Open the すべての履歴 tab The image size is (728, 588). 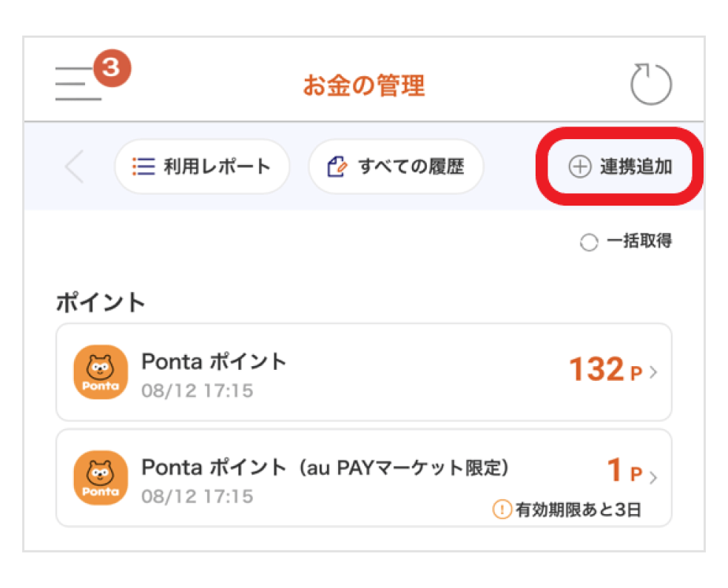pyautogui.click(x=396, y=167)
